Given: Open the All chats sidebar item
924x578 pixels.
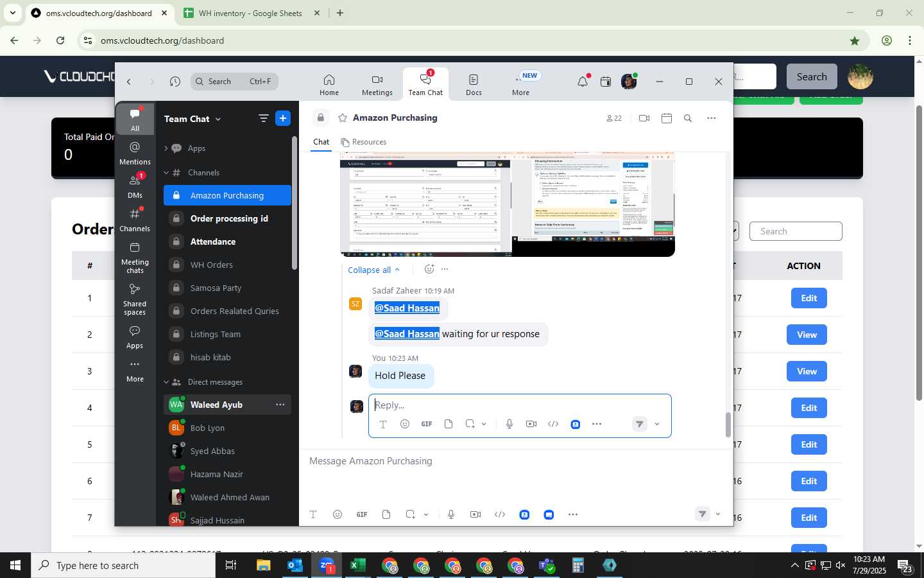Looking at the screenshot, I should (x=135, y=119).
